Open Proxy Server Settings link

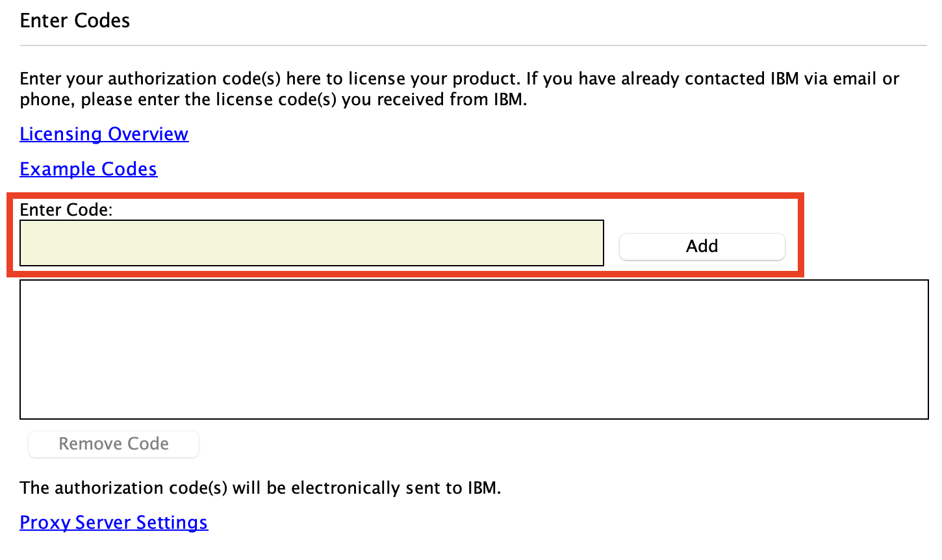114,522
